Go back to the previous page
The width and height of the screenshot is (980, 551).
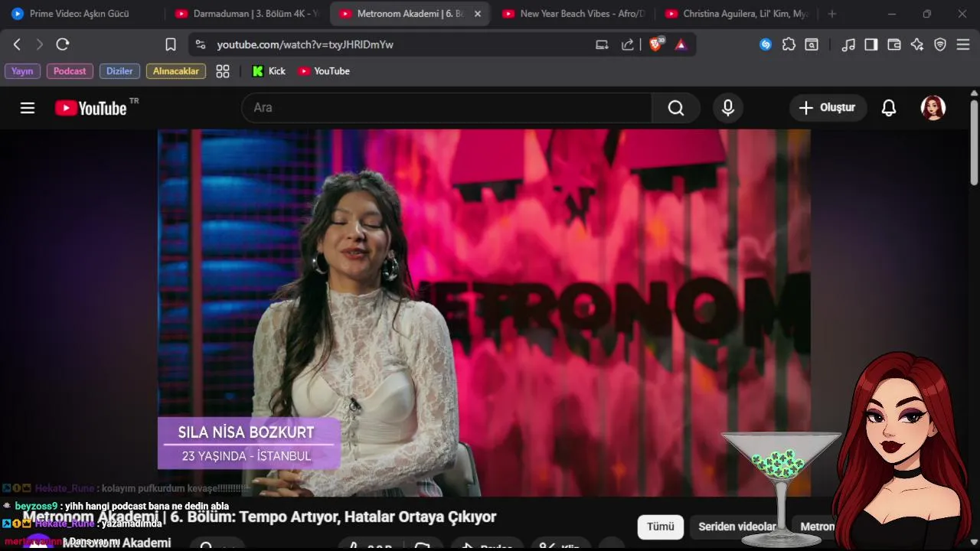coord(17,44)
